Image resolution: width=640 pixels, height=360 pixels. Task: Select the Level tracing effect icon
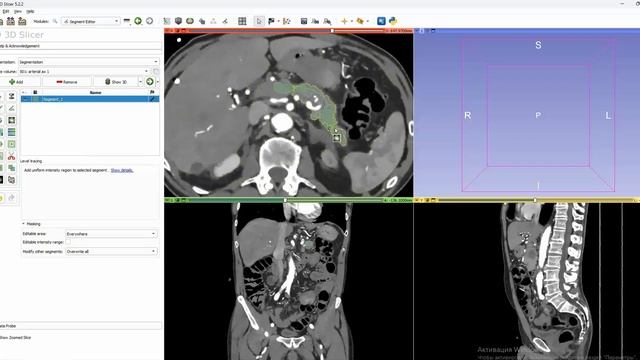pos(11,120)
